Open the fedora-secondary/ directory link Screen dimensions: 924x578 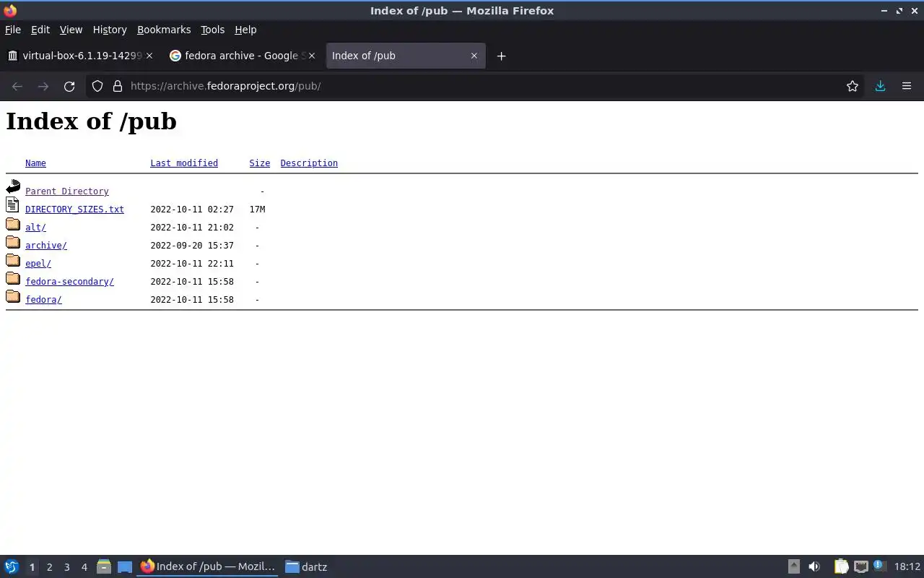point(69,282)
